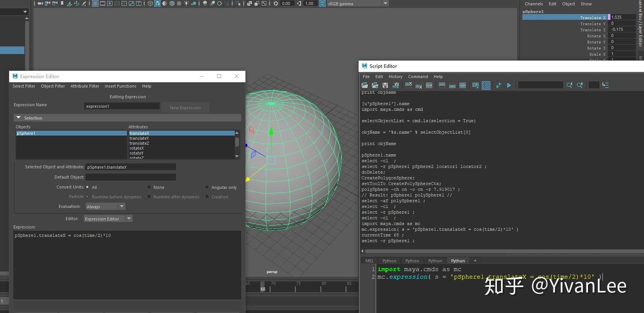This screenshot has width=644, height=313.
Task: Click the Attributes list scroll-up arrow
Action: pos(237,133)
